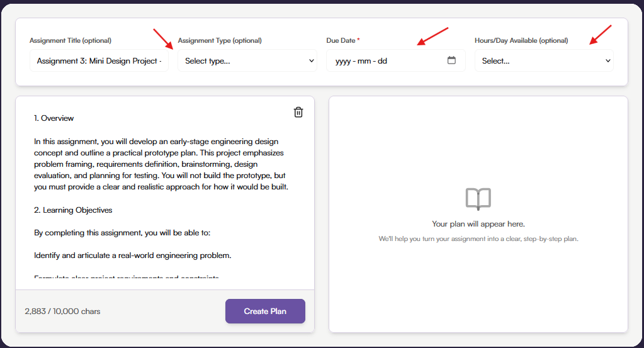The width and height of the screenshot is (644, 348).
Task: Click the "We'll help you turn your assignment" subtitle
Action: [x=478, y=239]
